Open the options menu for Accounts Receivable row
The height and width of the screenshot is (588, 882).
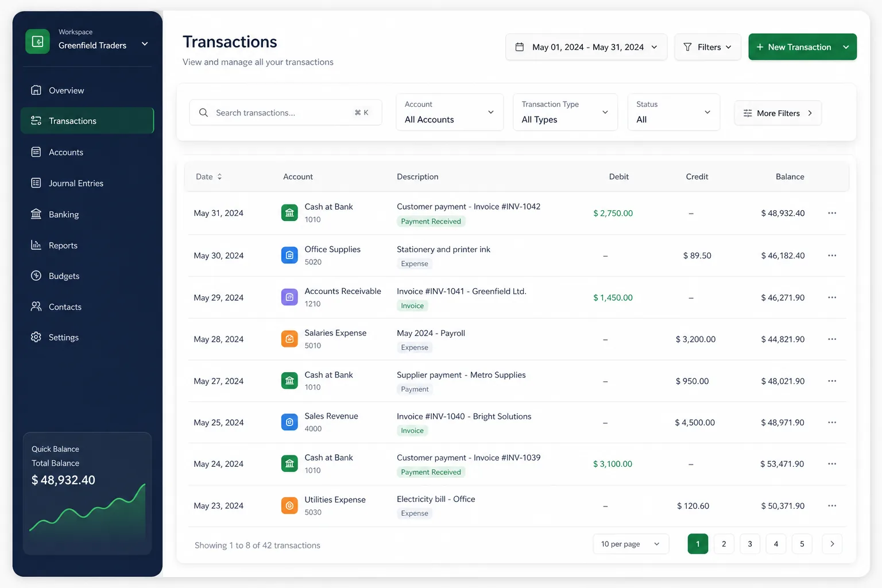click(x=832, y=297)
